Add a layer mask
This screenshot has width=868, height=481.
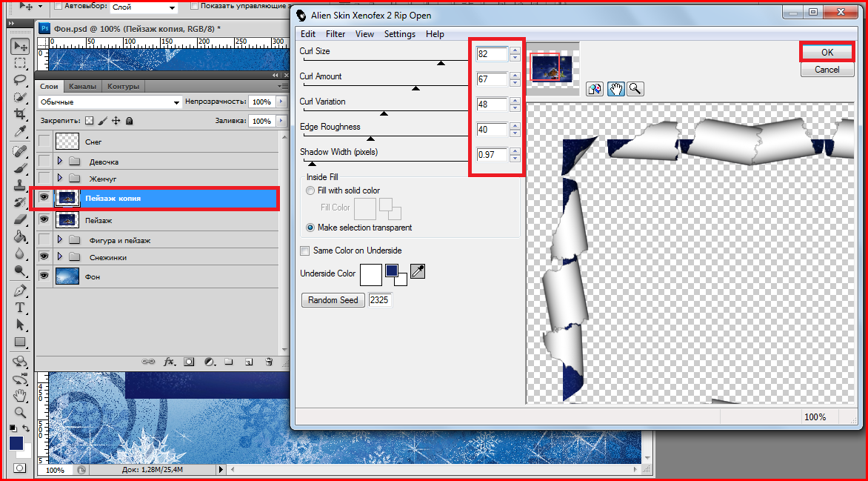click(x=190, y=362)
